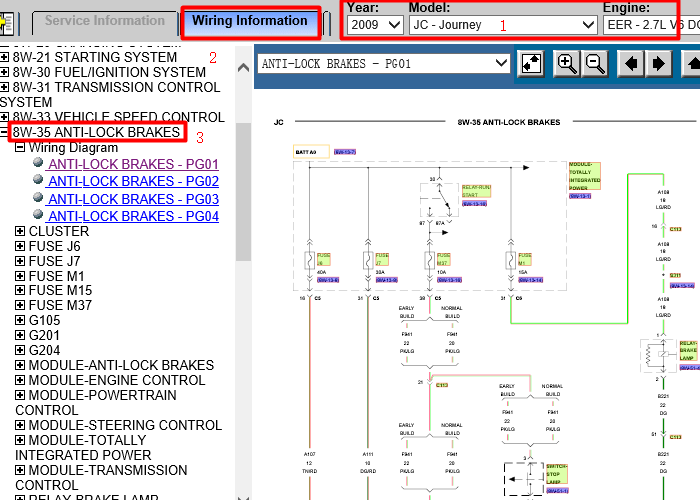Open the diagram page selector dropdown
Screen dimensions: 700x500
(383, 64)
